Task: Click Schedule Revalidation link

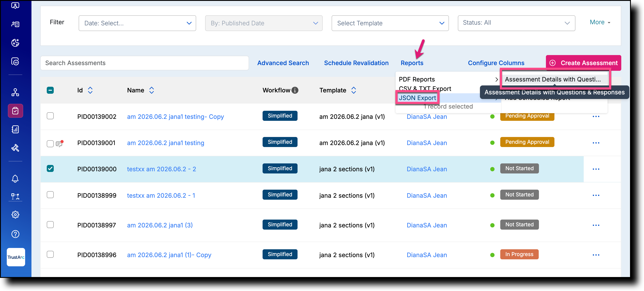Action: [x=356, y=63]
